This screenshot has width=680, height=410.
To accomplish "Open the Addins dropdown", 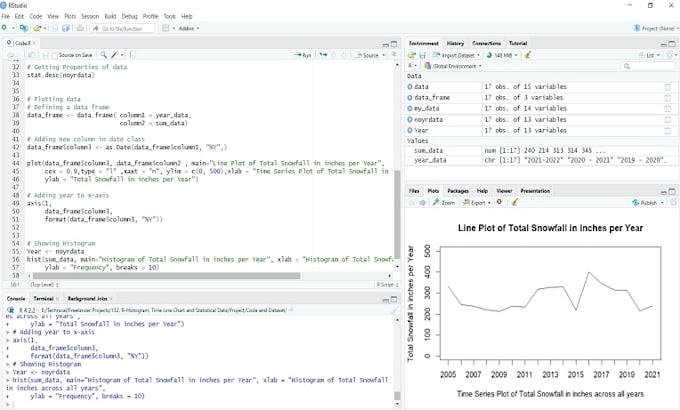I will [189, 28].
